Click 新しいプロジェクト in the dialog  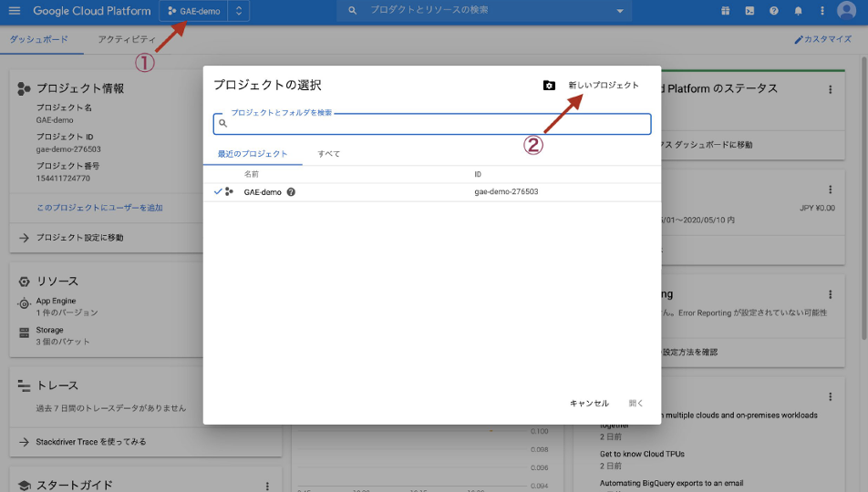[604, 86]
